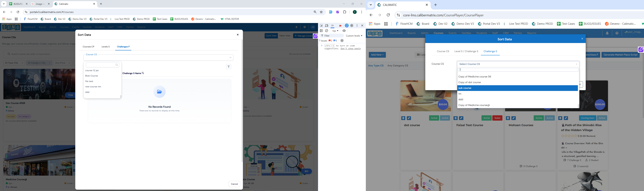Select 'file test' in left dropdown list
The image size is (644, 191).
click(102, 81)
